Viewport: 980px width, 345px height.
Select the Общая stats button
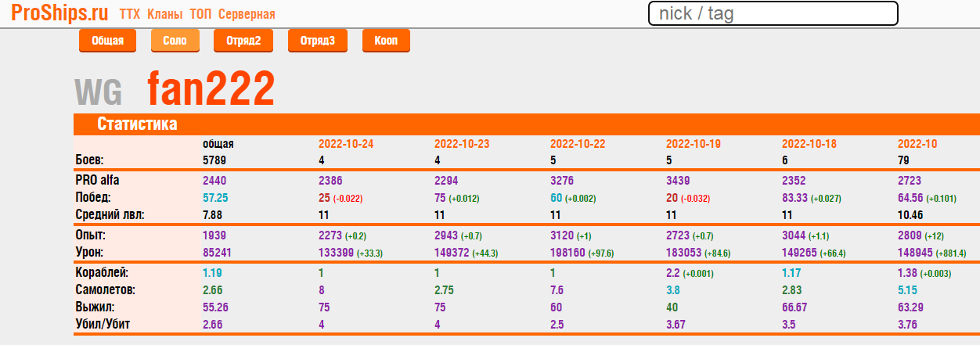(x=107, y=41)
